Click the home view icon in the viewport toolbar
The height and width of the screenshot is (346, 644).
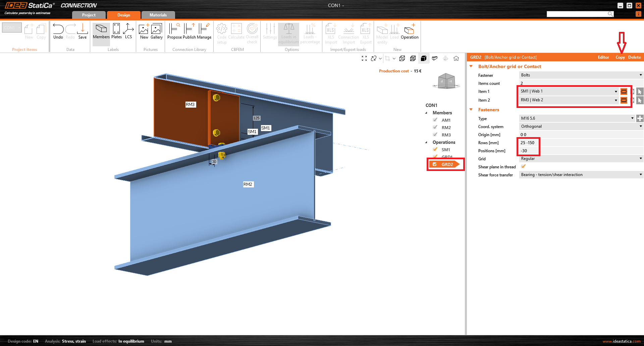click(x=456, y=58)
